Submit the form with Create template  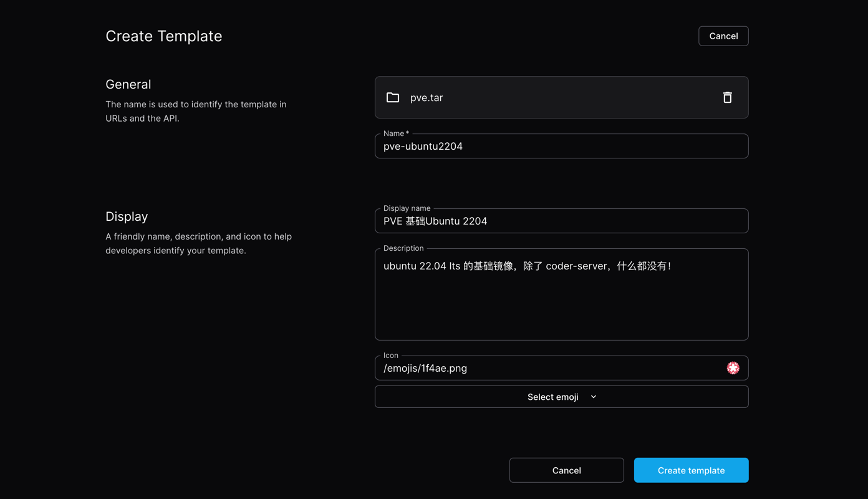pos(691,470)
